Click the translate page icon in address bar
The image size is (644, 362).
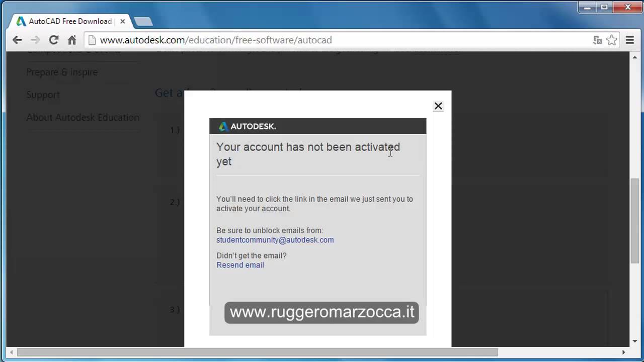(x=597, y=40)
